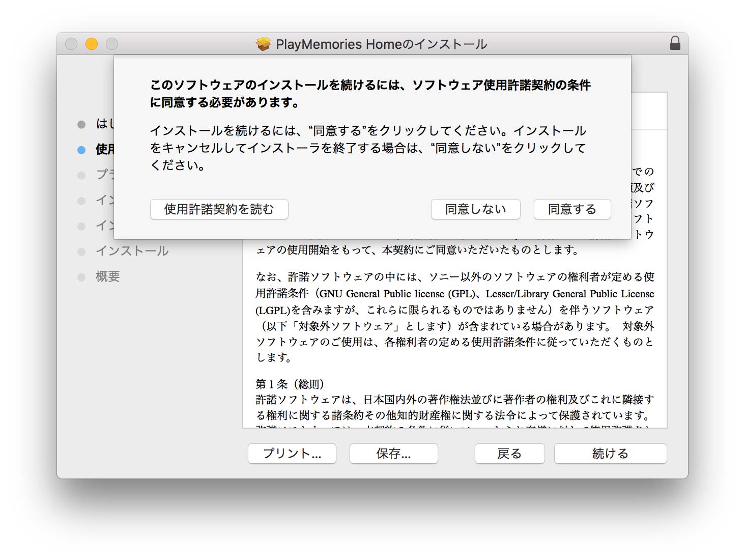Select the インストール step in sidebar
Viewport: 745px width, 560px height.
(132, 251)
